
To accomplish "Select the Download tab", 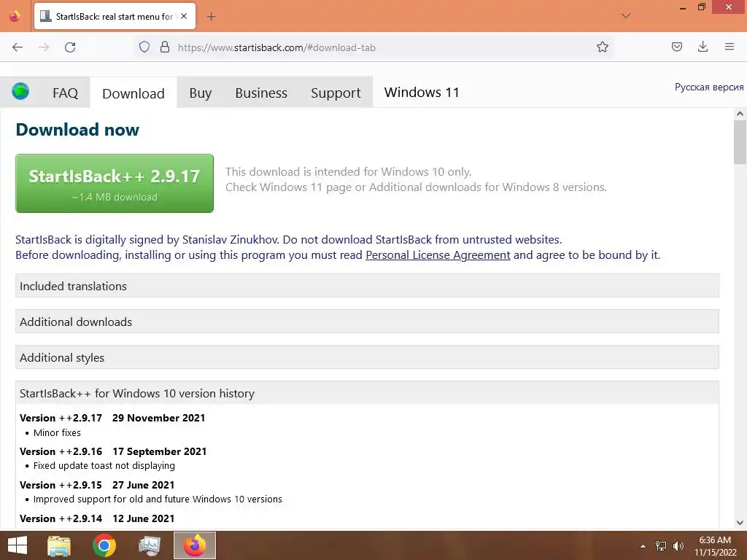I will tap(133, 93).
